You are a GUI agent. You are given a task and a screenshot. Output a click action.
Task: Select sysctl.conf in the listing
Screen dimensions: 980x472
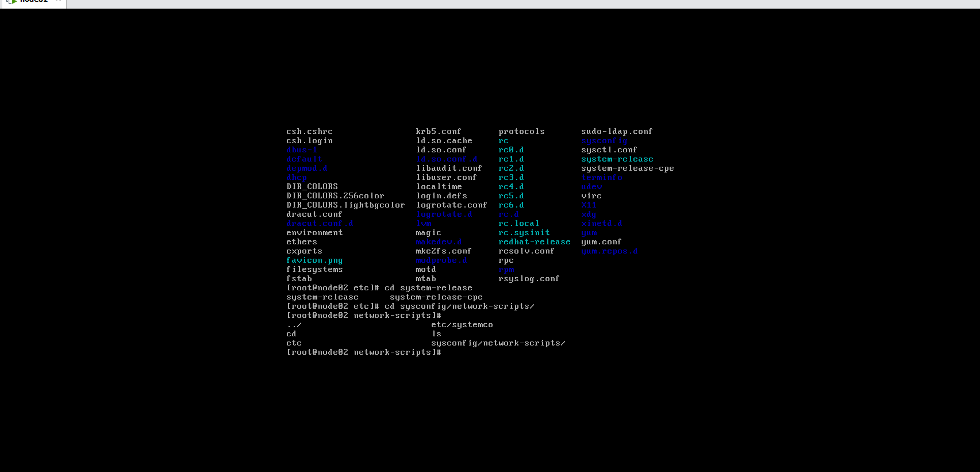point(609,150)
